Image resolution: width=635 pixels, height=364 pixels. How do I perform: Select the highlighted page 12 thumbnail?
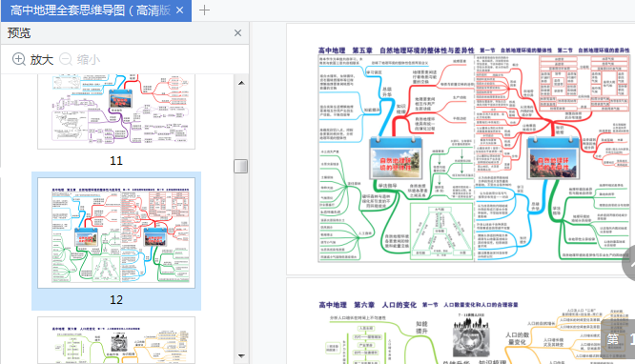(x=116, y=233)
